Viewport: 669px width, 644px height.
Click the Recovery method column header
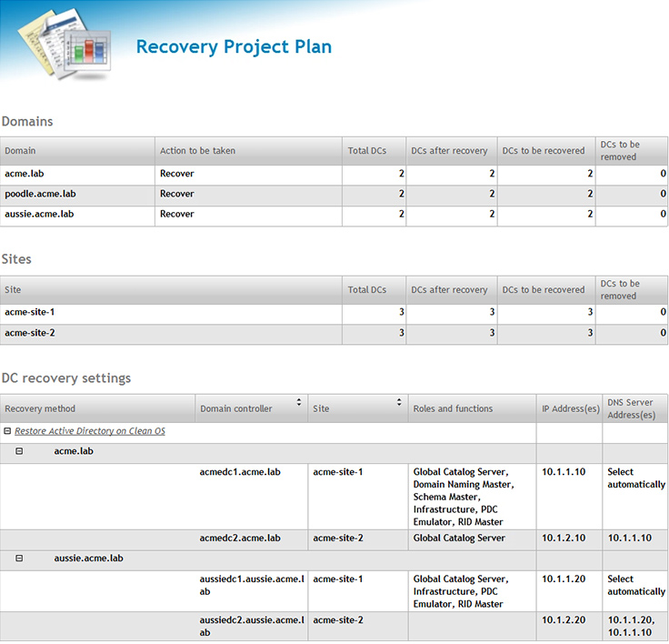tap(97, 408)
